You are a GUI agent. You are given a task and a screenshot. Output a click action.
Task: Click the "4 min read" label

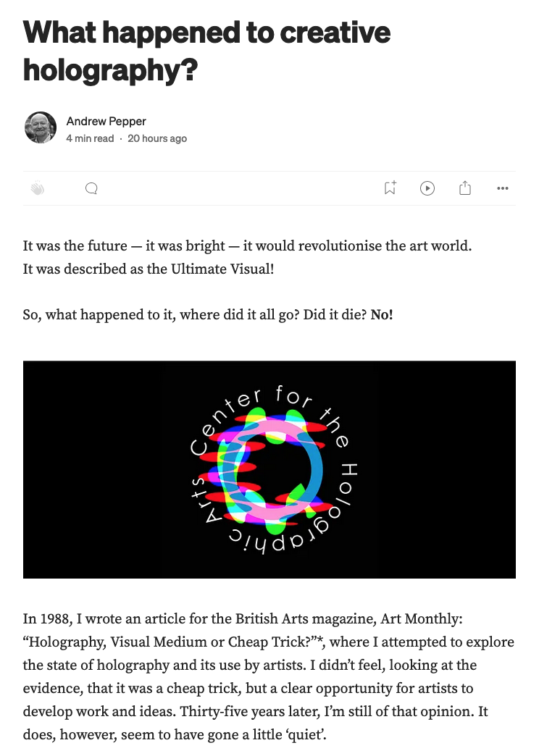click(x=90, y=138)
